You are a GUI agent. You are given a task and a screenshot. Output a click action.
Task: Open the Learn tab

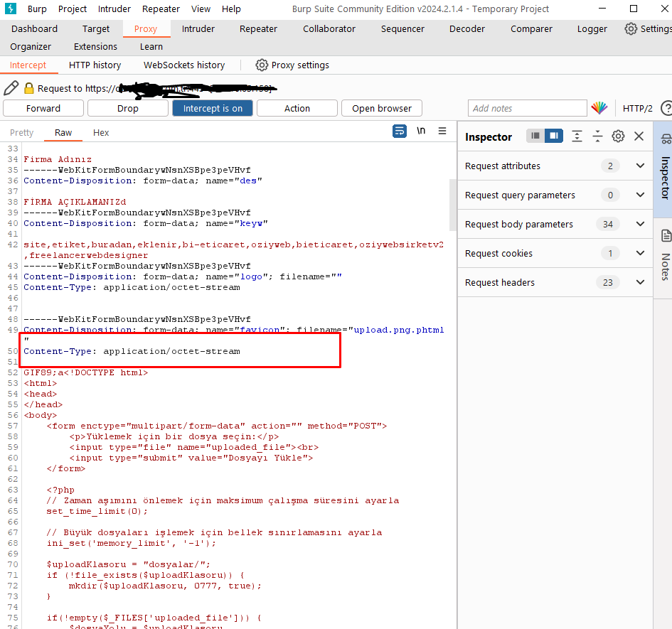coord(151,46)
